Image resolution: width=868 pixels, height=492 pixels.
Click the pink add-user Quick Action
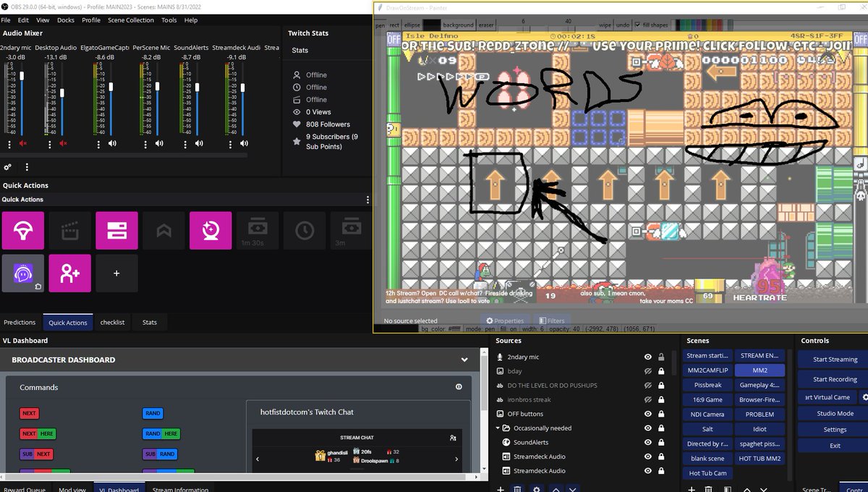tap(70, 273)
